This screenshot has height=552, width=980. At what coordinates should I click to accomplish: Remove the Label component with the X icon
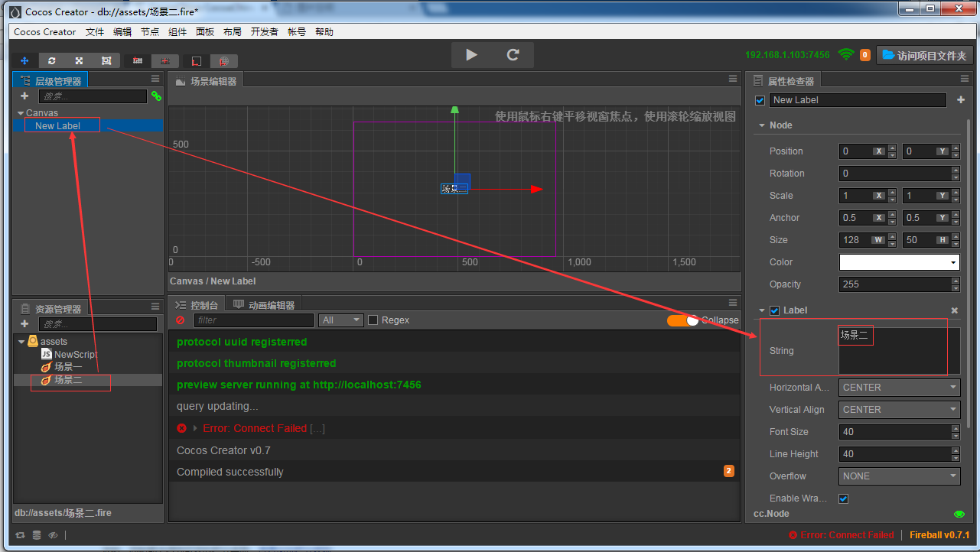[x=954, y=310]
